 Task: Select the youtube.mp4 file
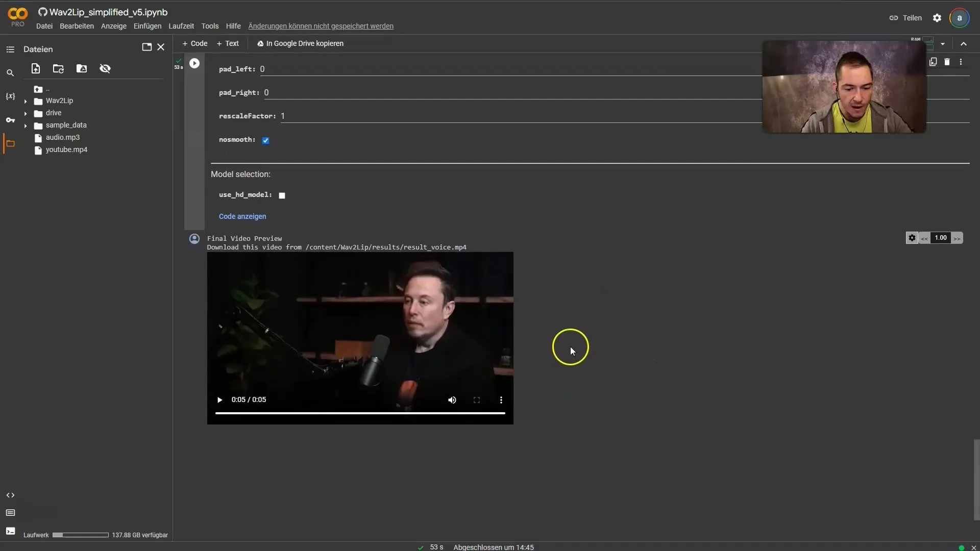click(66, 149)
